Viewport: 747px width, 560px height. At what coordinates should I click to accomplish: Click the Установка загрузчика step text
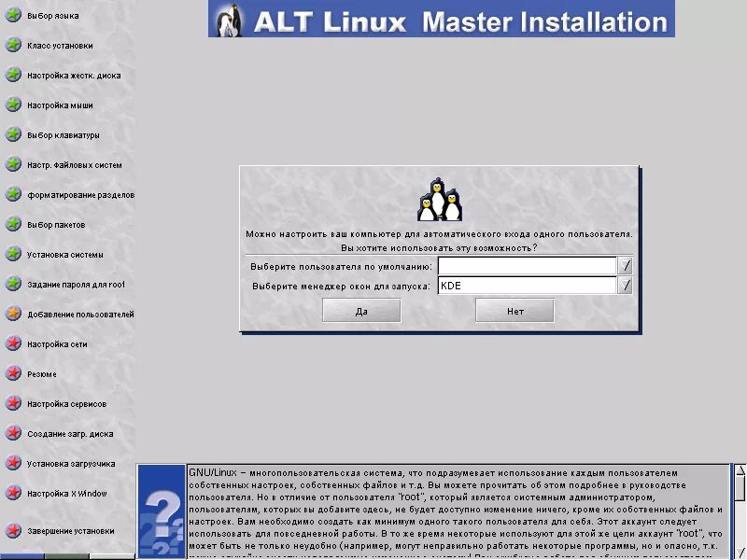click(71, 463)
